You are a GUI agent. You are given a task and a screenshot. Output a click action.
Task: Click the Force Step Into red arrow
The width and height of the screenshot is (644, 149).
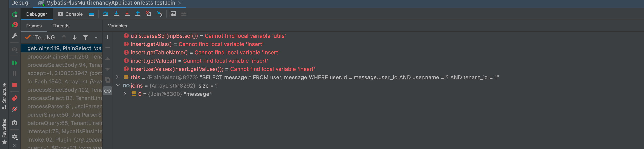click(x=127, y=14)
